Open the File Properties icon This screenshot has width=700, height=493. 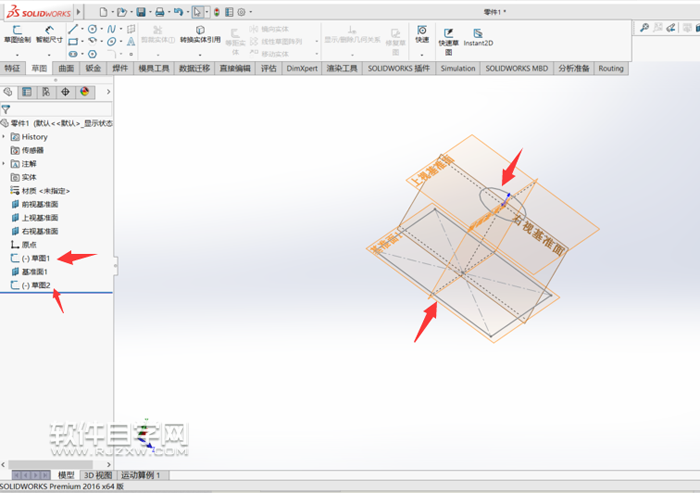tap(229, 12)
